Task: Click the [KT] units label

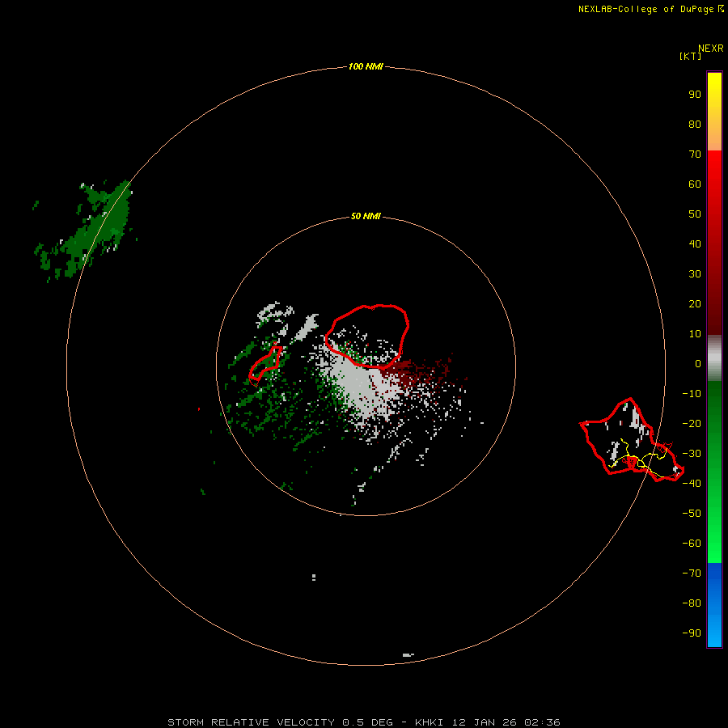Action: click(x=691, y=56)
